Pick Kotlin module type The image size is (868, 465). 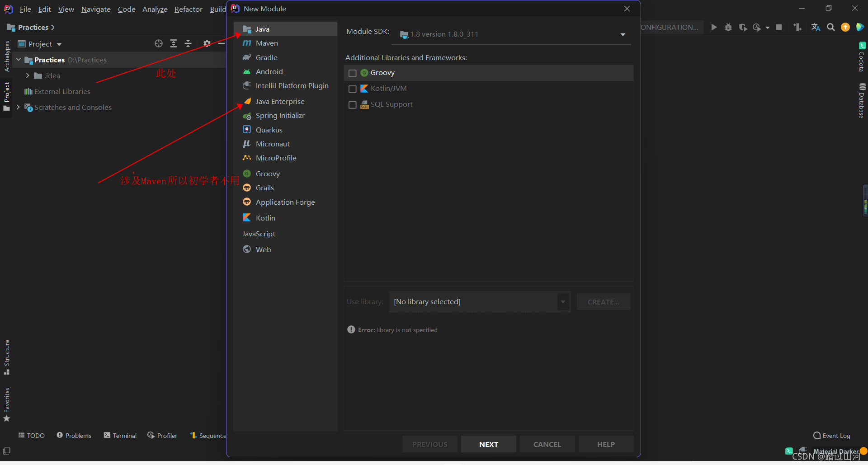[285, 218]
